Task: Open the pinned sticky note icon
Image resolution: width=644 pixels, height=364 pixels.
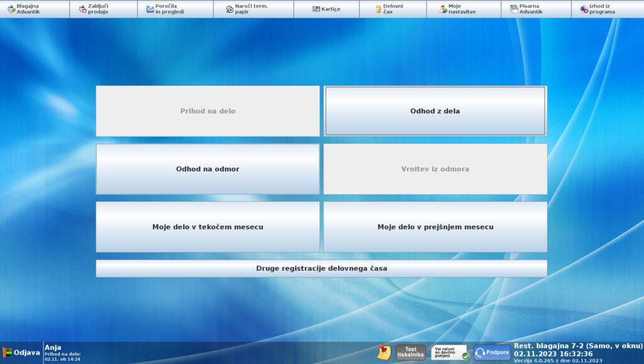Action: tap(384, 352)
